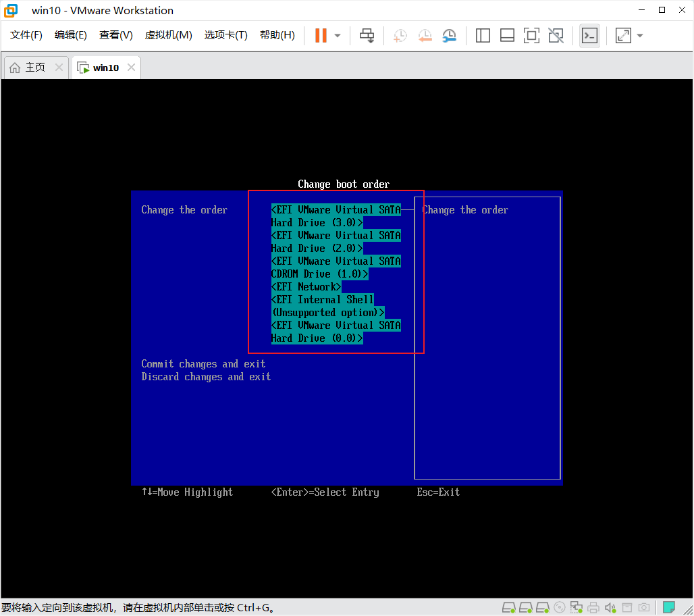Choose Discard changes and exit
694x616 pixels.
(206, 377)
